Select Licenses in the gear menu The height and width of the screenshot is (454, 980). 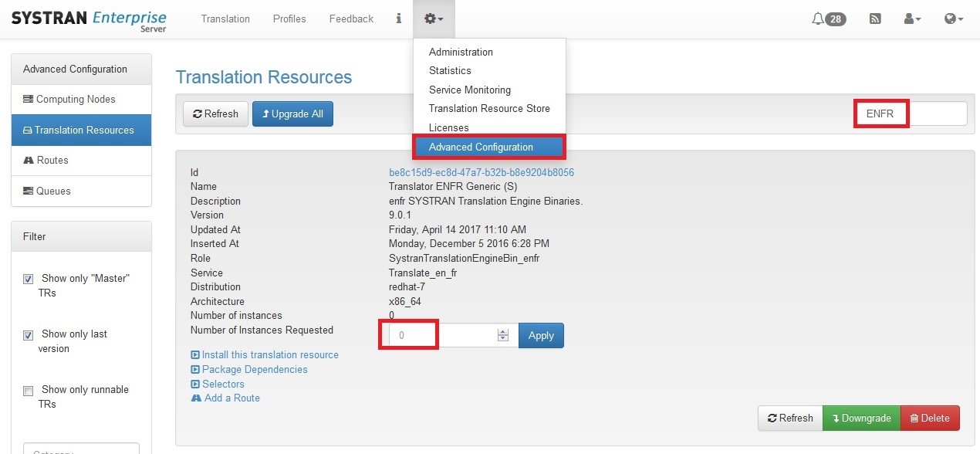click(449, 127)
